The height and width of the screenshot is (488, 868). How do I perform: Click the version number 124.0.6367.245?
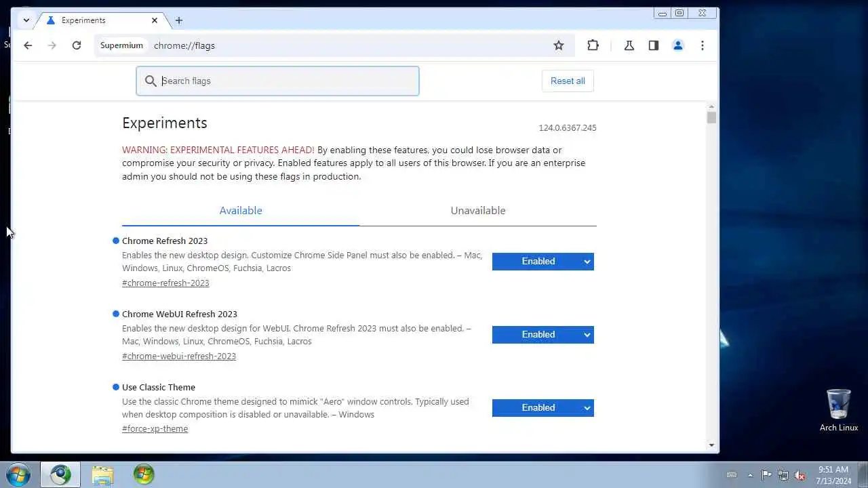pyautogui.click(x=568, y=128)
